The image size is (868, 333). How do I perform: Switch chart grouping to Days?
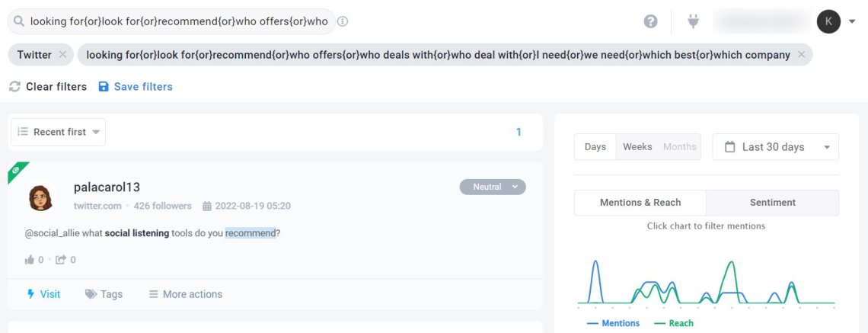click(x=595, y=147)
